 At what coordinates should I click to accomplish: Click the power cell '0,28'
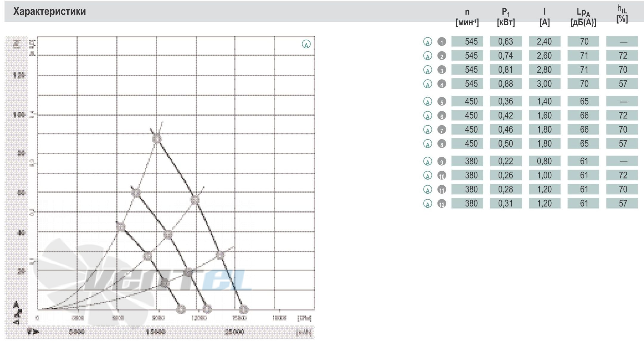coord(506,189)
